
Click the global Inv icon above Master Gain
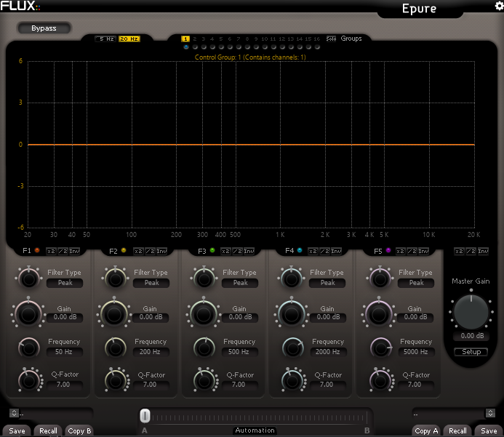pyautogui.click(x=483, y=251)
